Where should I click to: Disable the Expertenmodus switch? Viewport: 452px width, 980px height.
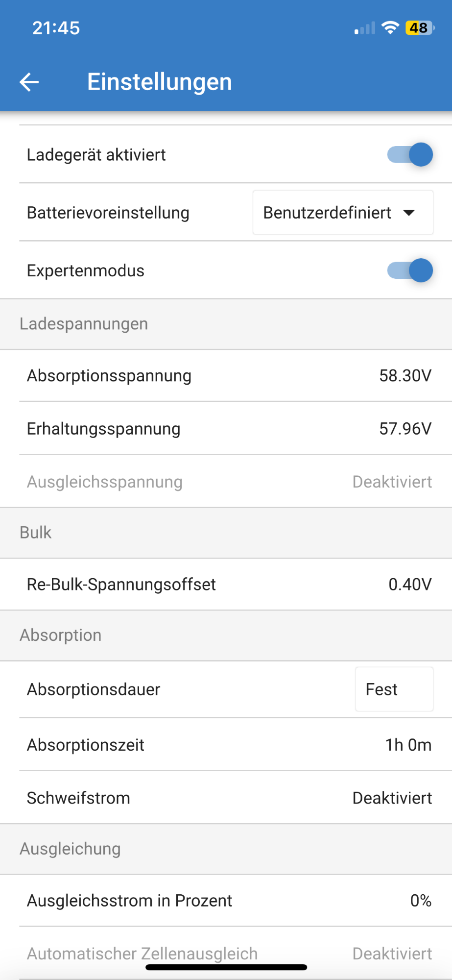(410, 270)
